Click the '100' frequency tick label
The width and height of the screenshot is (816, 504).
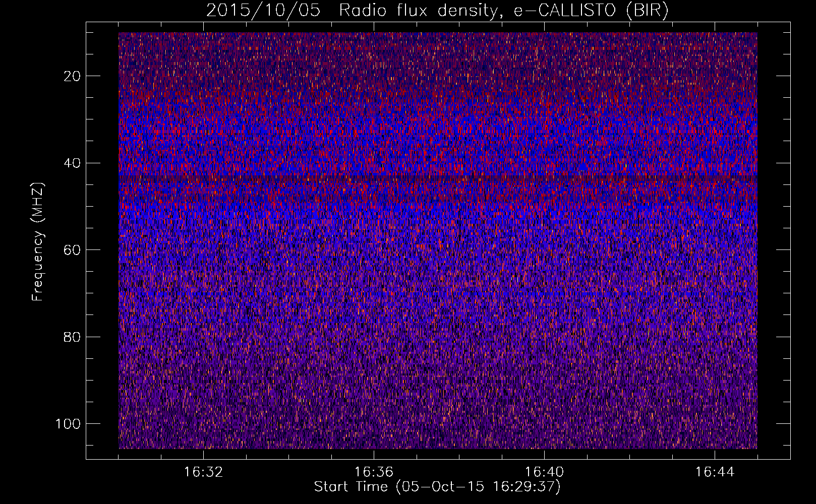coord(68,424)
